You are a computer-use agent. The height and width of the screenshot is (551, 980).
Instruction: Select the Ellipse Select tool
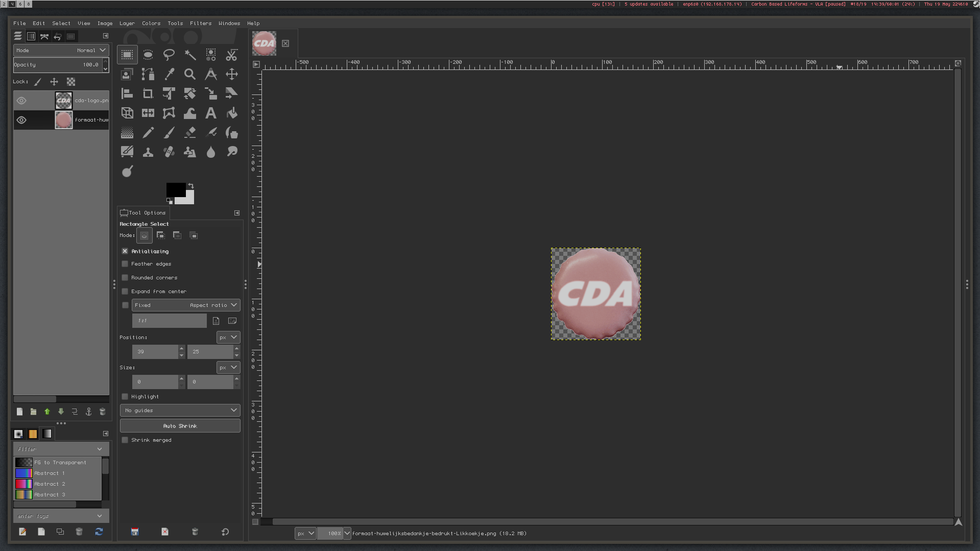pos(148,55)
